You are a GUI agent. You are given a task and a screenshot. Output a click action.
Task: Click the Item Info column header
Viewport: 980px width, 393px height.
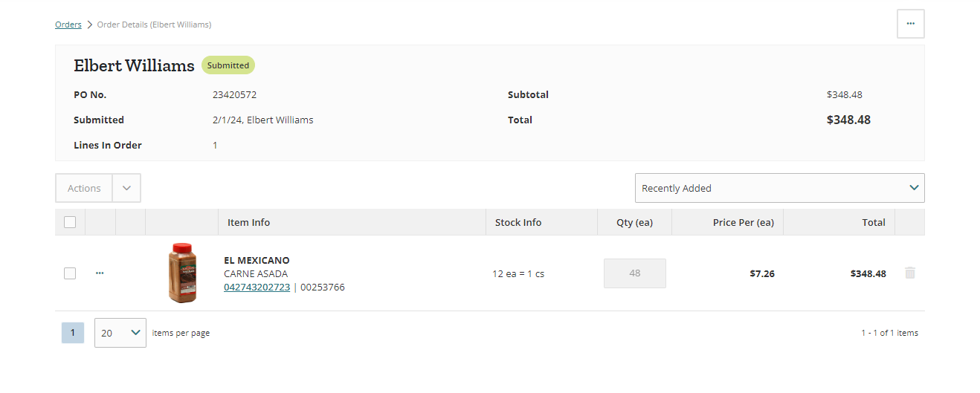tap(248, 222)
